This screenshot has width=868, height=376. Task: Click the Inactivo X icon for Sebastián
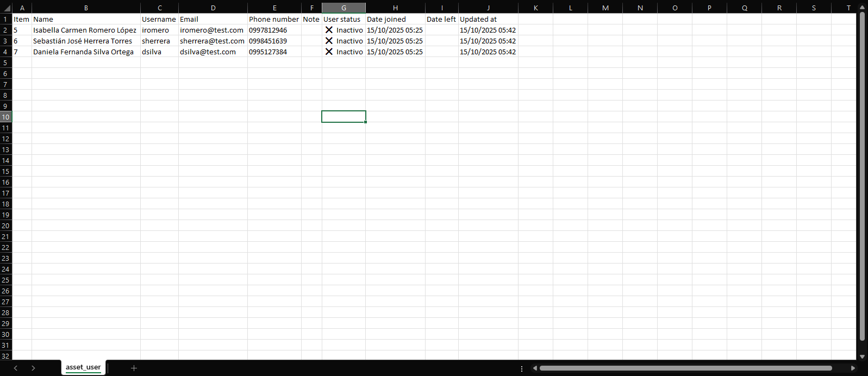(x=329, y=41)
